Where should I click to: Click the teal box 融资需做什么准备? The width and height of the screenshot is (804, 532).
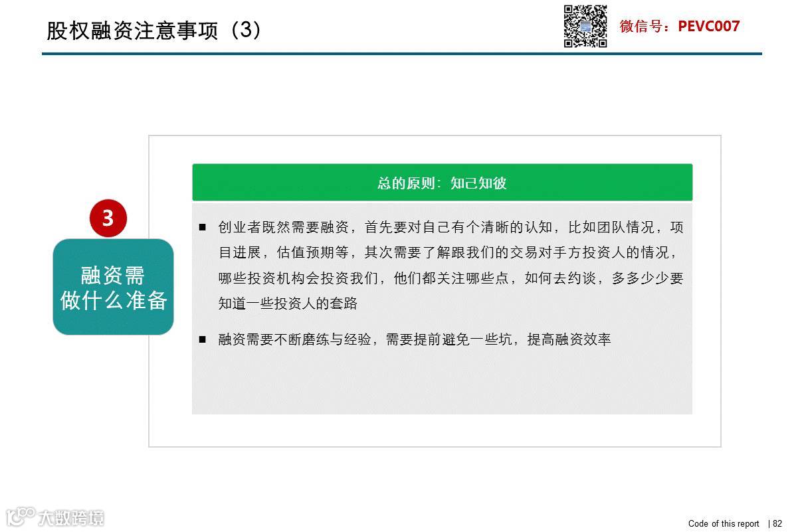point(113,287)
